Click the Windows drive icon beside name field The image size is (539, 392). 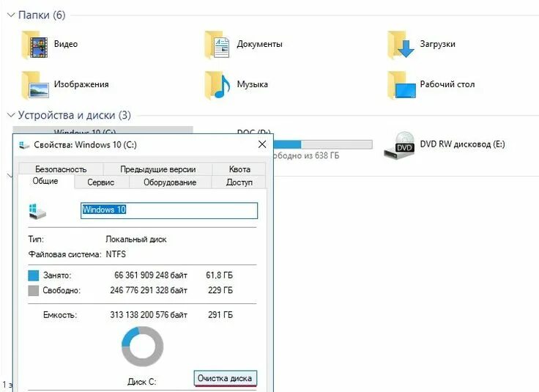(37, 211)
